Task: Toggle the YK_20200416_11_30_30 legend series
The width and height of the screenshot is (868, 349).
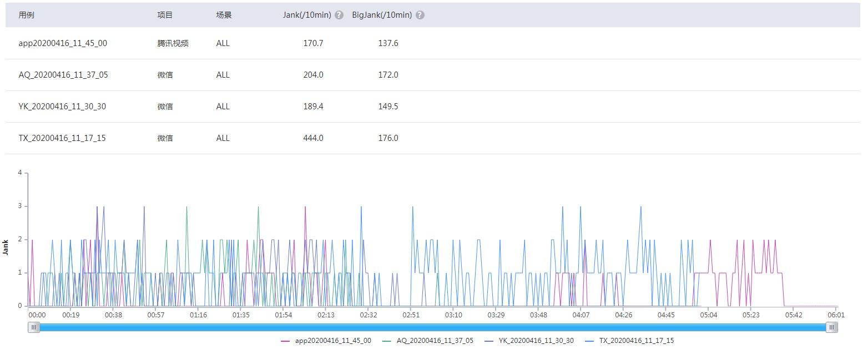Action: [x=529, y=341]
